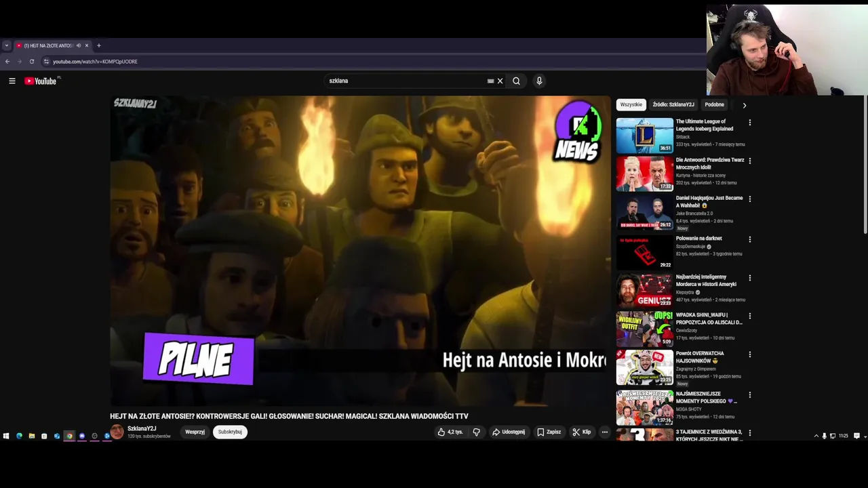Open the WPADKA SHINI_WAIFU thumbnail
This screenshot has height=488, width=868.
tap(644, 329)
